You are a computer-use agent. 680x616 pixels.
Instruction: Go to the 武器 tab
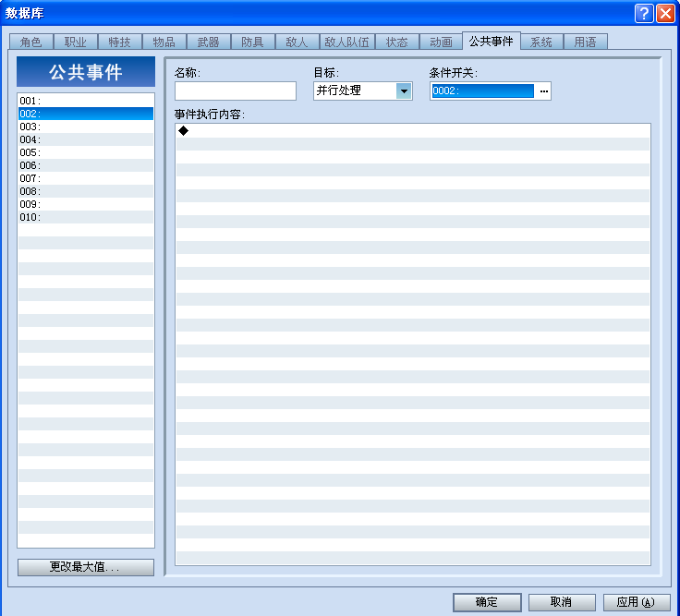208,42
